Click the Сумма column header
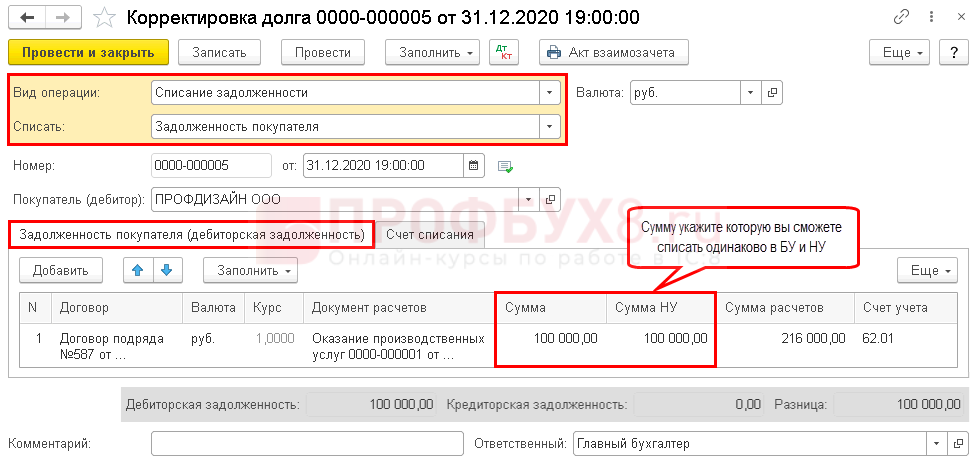The image size is (975, 462). click(x=551, y=308)
